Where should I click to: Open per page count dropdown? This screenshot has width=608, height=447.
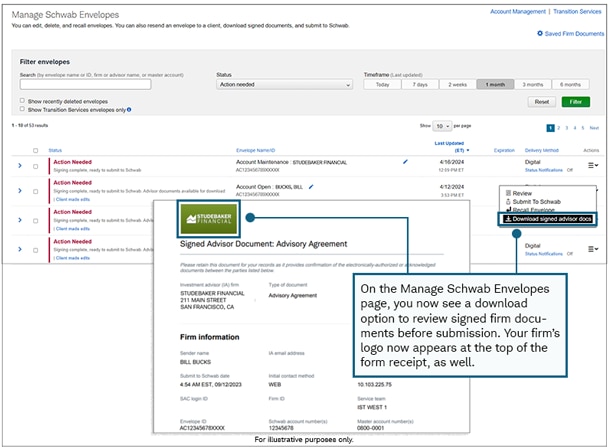(x=442, y=126)
